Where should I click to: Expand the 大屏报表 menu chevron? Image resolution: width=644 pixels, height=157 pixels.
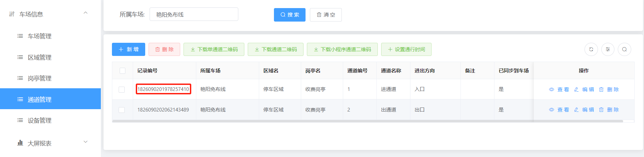[85, 142]
